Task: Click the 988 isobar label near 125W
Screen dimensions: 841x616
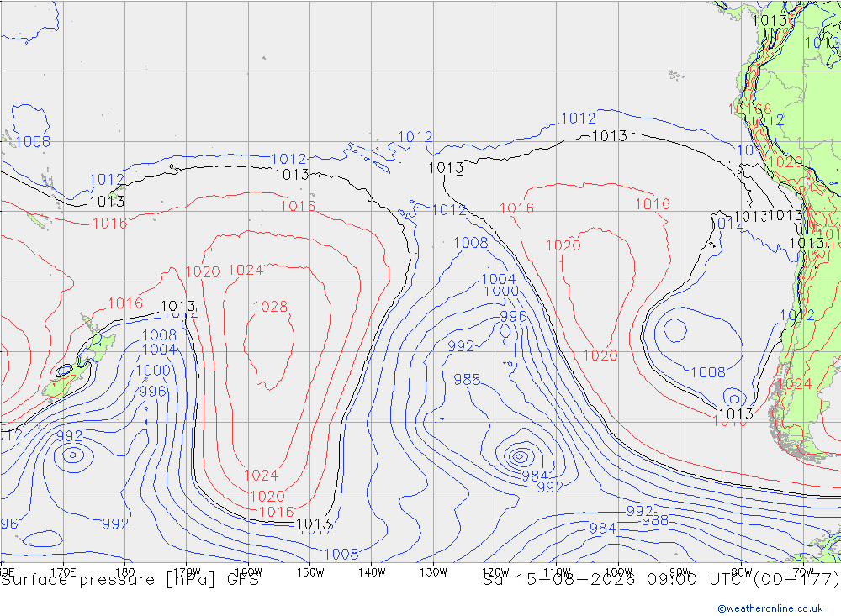Action: click(x=467, y=380)
